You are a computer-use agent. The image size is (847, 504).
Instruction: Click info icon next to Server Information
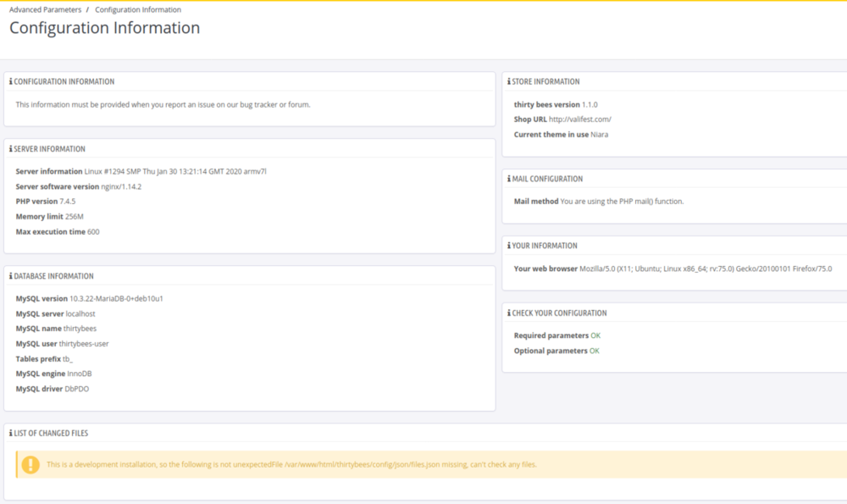point(11,149)
